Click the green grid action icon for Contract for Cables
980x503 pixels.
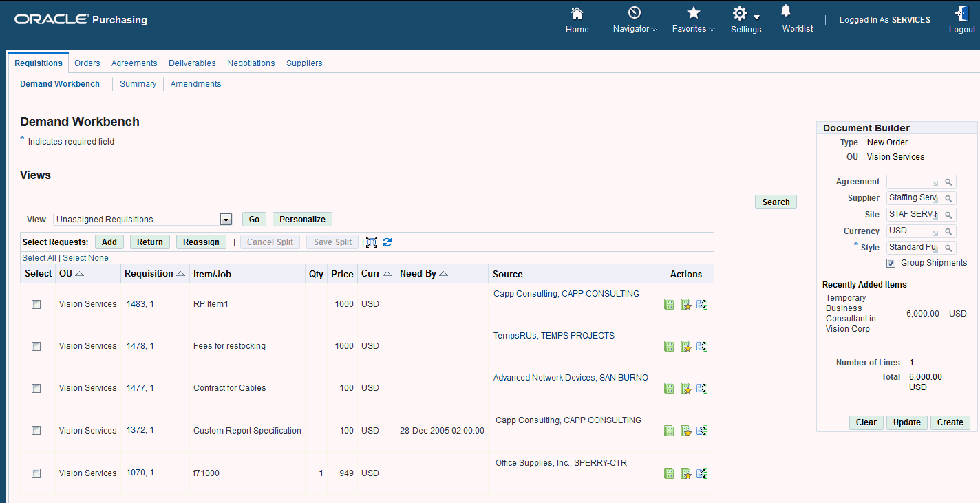pyautogui.click(x=669, y=388)
